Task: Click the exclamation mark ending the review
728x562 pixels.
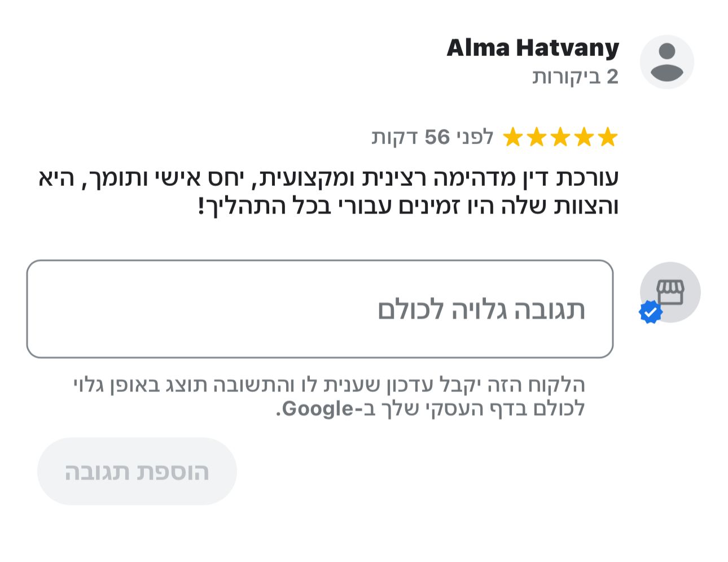Action: tap(200, 206)
